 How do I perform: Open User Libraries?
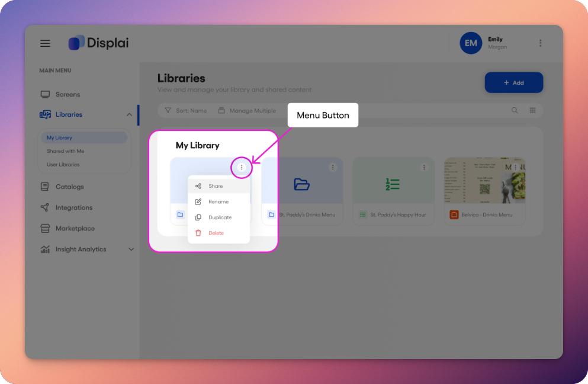(x=63, y=164)
